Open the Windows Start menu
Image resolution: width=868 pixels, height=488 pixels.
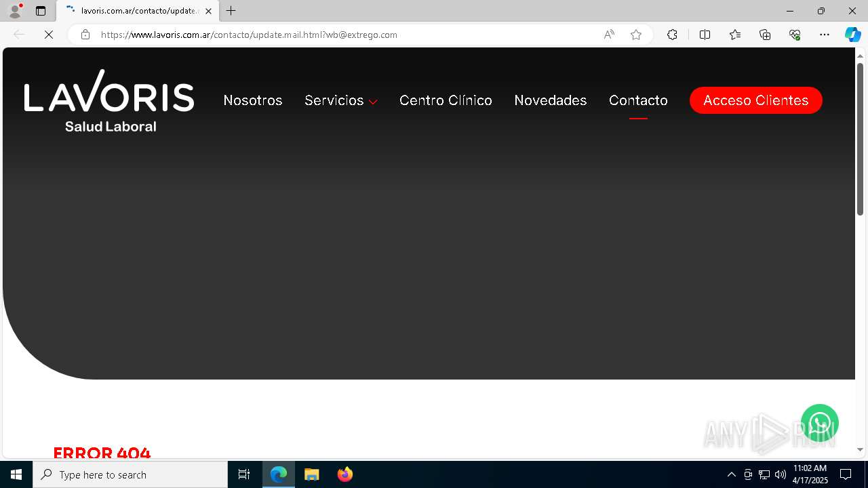pyautogui.click(x=16, y=474)
